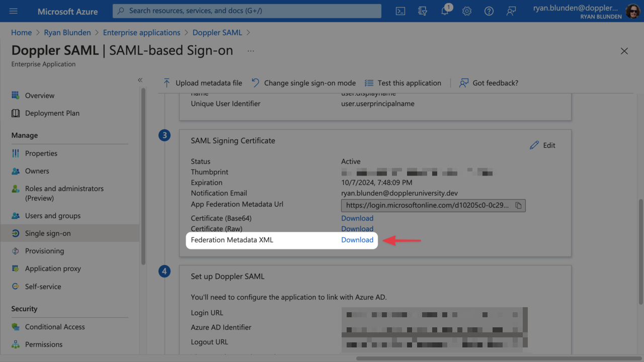Open Cloud Shell from the top bar

click(x=400, y=11)
